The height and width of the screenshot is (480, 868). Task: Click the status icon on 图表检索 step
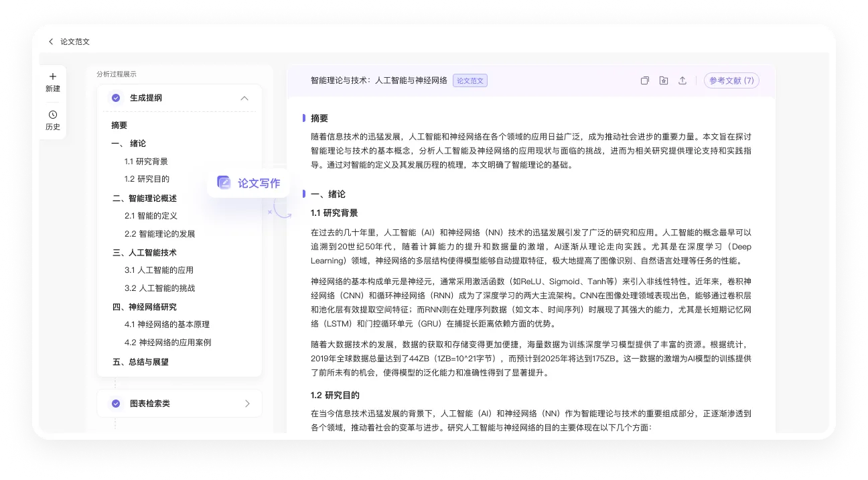click(115, 403)
